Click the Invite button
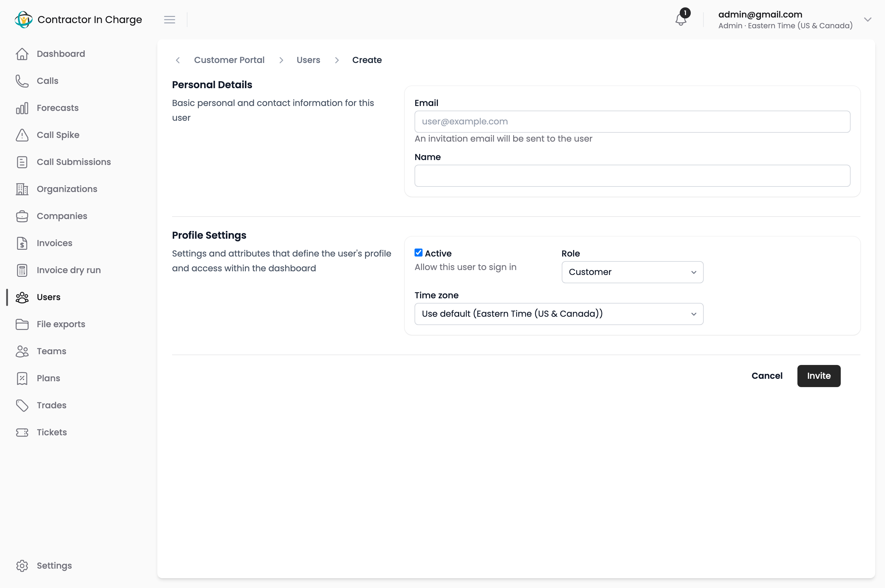This screenshot has height=588, width=885. click(x=819, y=376)
